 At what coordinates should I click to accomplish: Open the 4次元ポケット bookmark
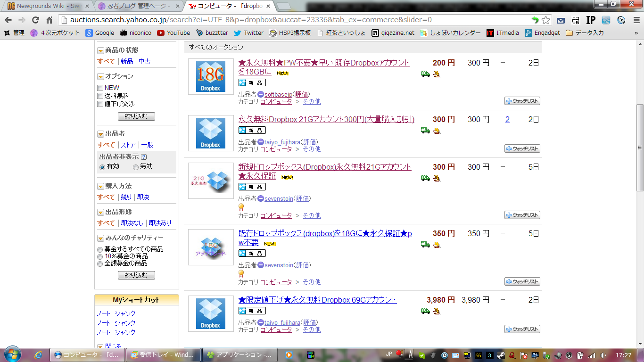[55, 33]
